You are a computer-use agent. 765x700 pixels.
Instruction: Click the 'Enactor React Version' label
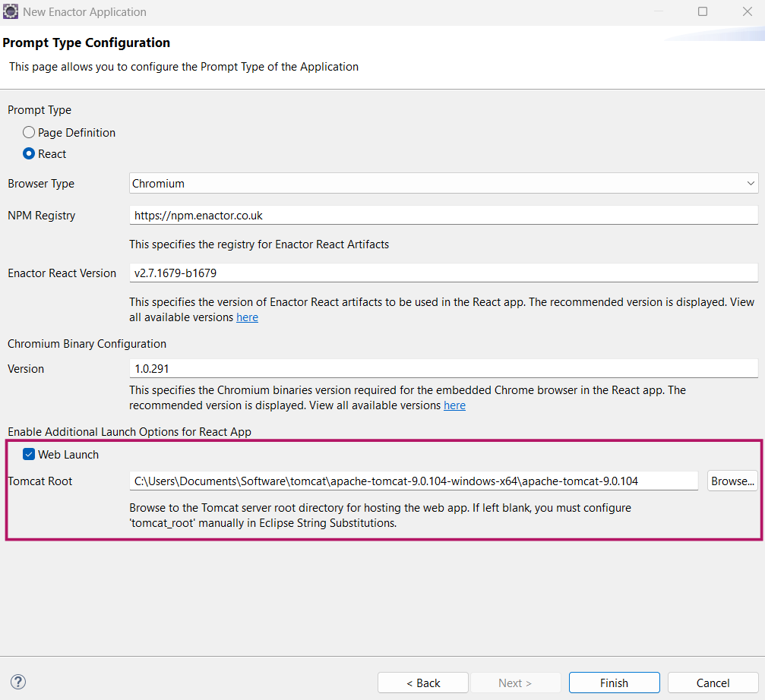tap(62, 273)
